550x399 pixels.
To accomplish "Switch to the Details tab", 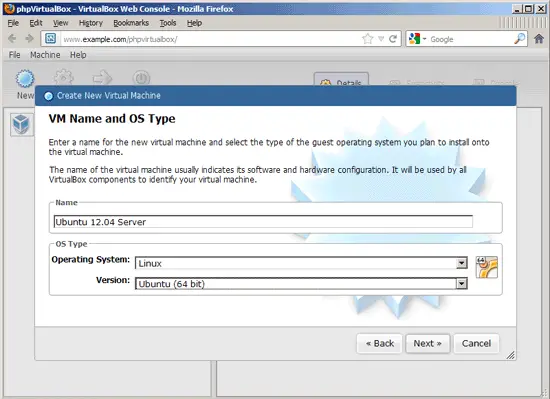I will pos(341,80).
